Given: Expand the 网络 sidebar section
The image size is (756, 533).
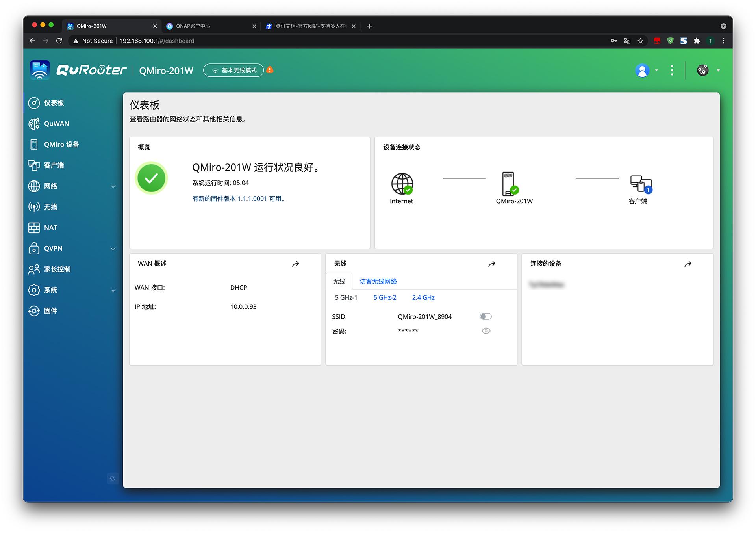Looking at the screenshot, I should pos(113,186).
